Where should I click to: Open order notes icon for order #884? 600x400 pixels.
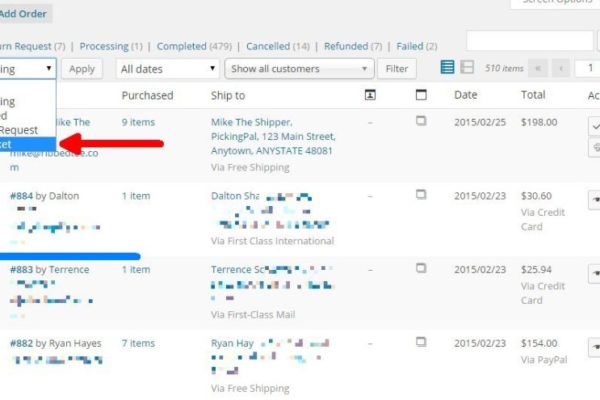point(421,197)
